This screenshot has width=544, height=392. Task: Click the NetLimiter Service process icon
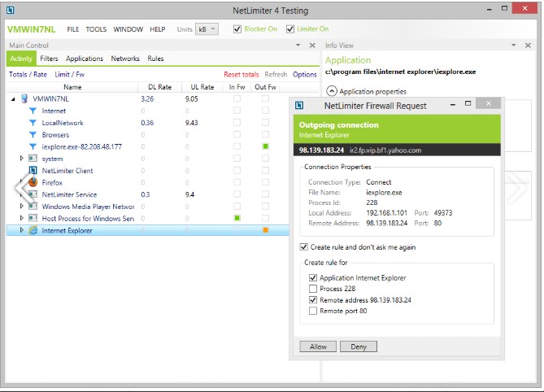pyautogui.click(x=33, y=194)
